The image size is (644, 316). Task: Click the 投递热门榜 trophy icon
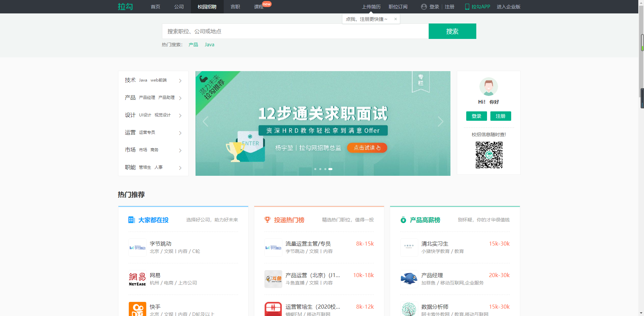click(x=267, y=220)
